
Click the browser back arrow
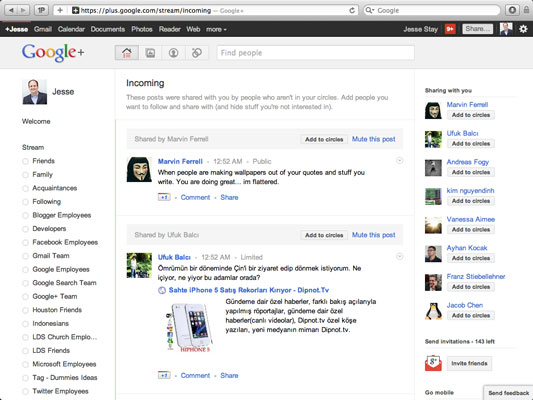[x=11, y=10]
